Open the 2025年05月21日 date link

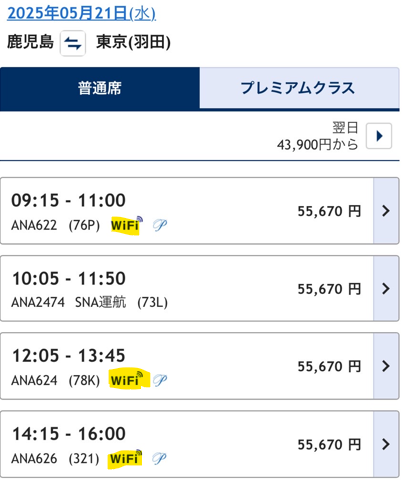pos(81,13)
